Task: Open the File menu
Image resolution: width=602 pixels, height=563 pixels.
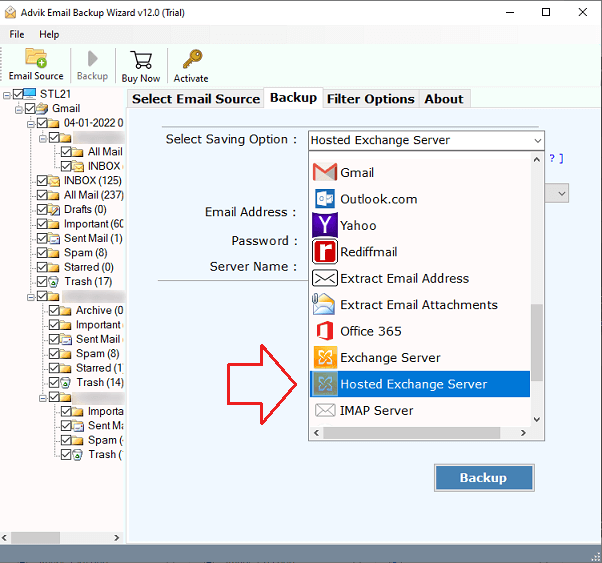Action: click(17, 35)
